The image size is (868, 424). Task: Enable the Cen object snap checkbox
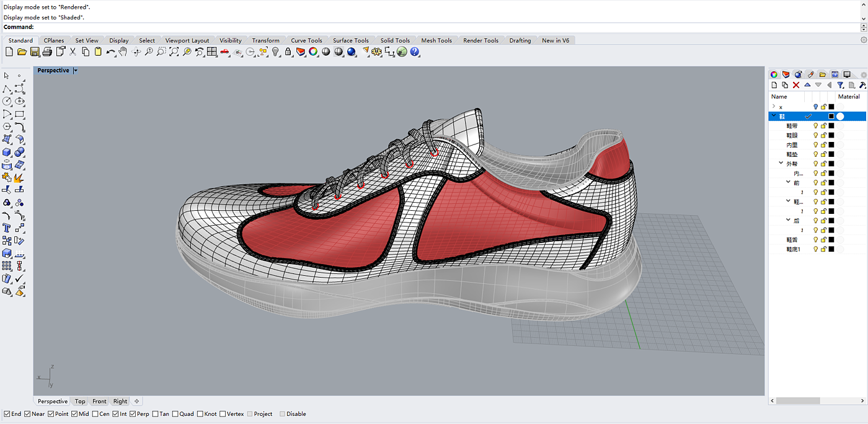point(95,414)
